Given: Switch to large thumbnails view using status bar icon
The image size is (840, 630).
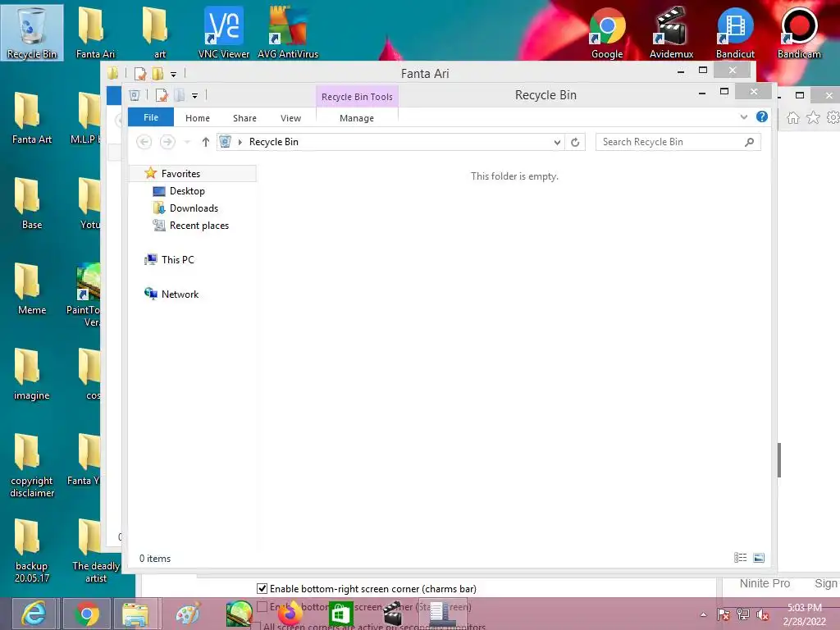Looking at the screenshot, I should click(x=759, y=558).
